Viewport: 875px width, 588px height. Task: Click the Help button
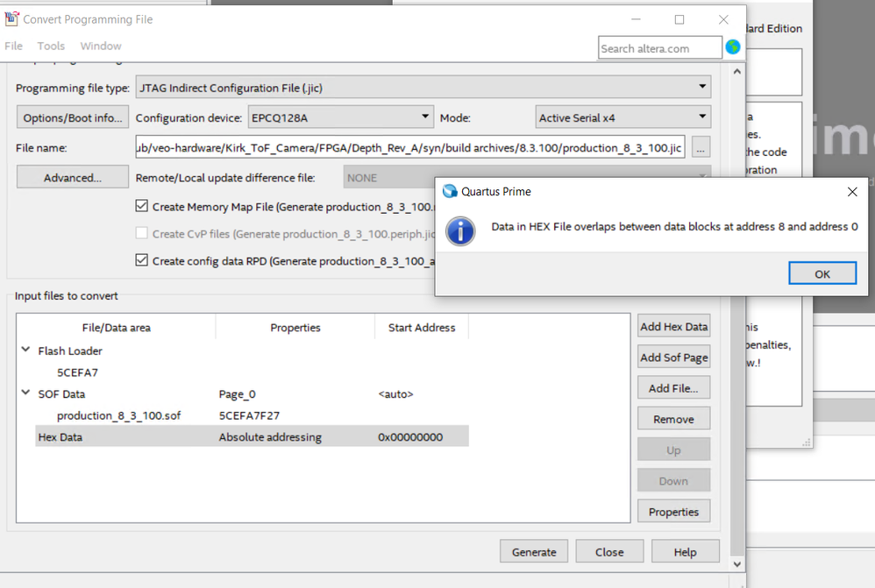pyautogui.click(x=685, y=552)
